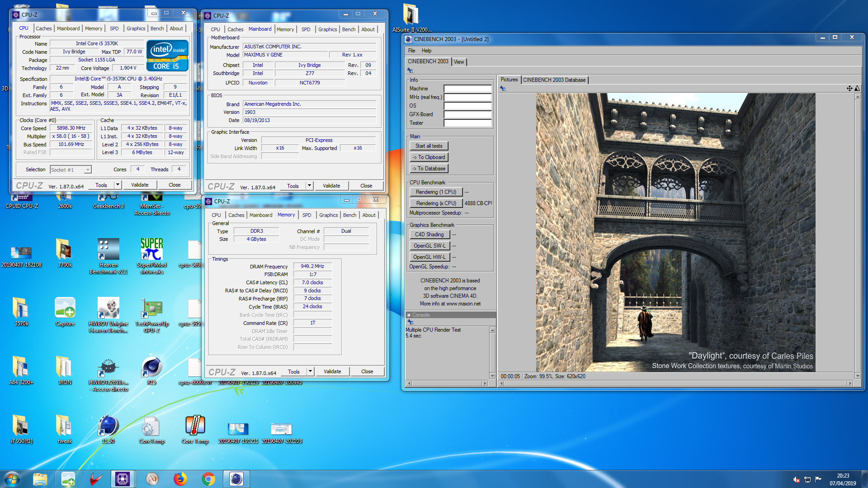Open the HWBOT Unigine Heaven Bench shortcut
Viewport: 868px width, 488px height.
tap(108, 315)
